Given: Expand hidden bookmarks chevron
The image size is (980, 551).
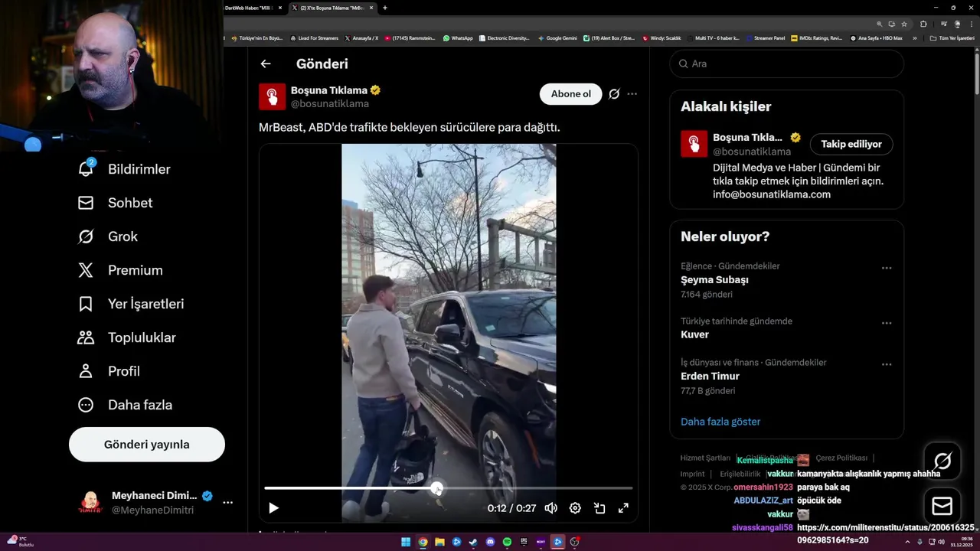Looking at the screenshot, I should coord(914,37).
